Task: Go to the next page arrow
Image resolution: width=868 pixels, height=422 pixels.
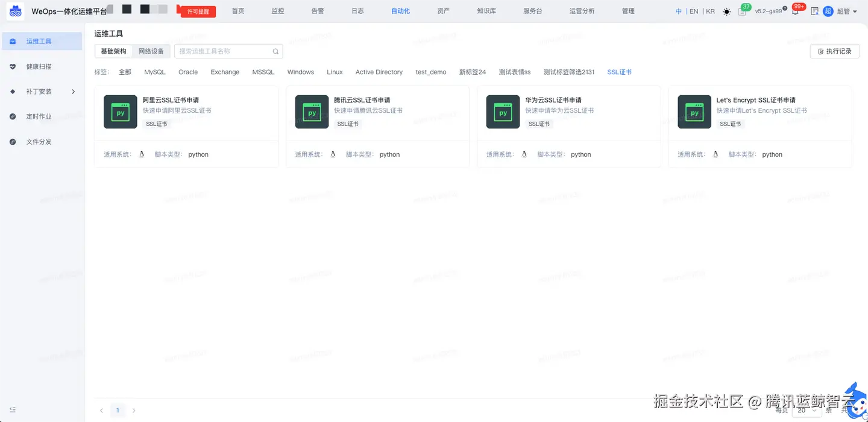Action: [x=134, y=411]
